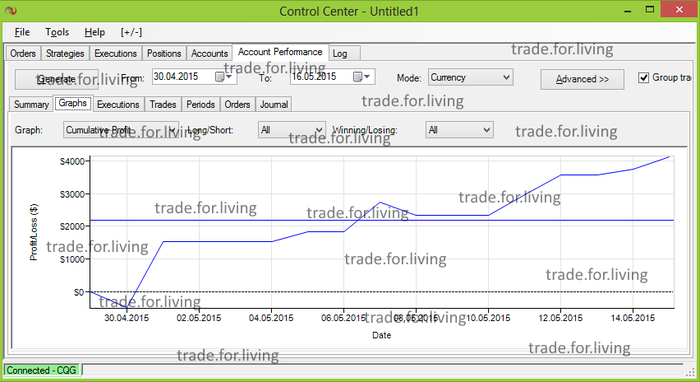This screenshot has height=382, width=700.
Task: Select the Account Performance tab
Action: (x=280, y=52)
